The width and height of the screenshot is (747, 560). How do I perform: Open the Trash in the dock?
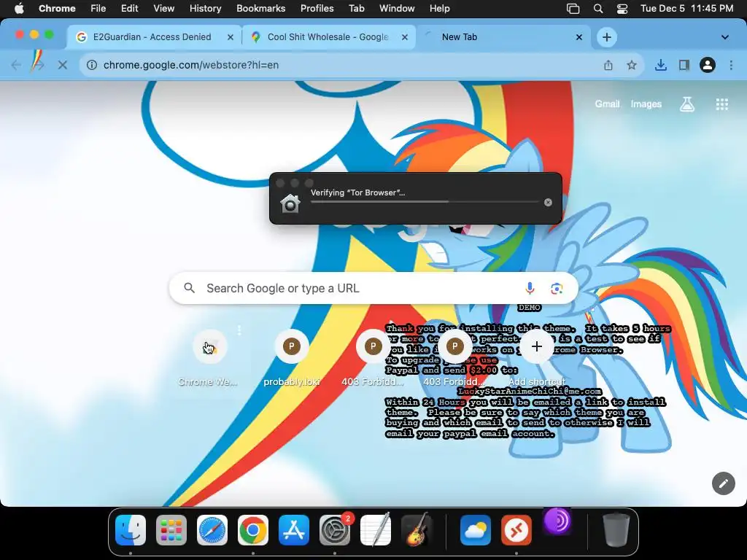tap(616, 529)
